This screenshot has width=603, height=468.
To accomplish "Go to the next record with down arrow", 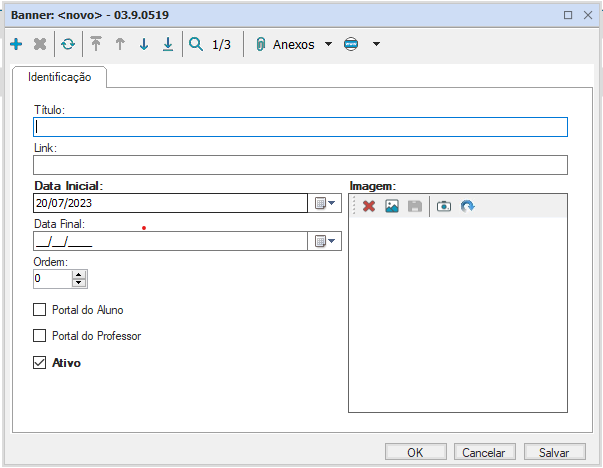I will point(143,45).
